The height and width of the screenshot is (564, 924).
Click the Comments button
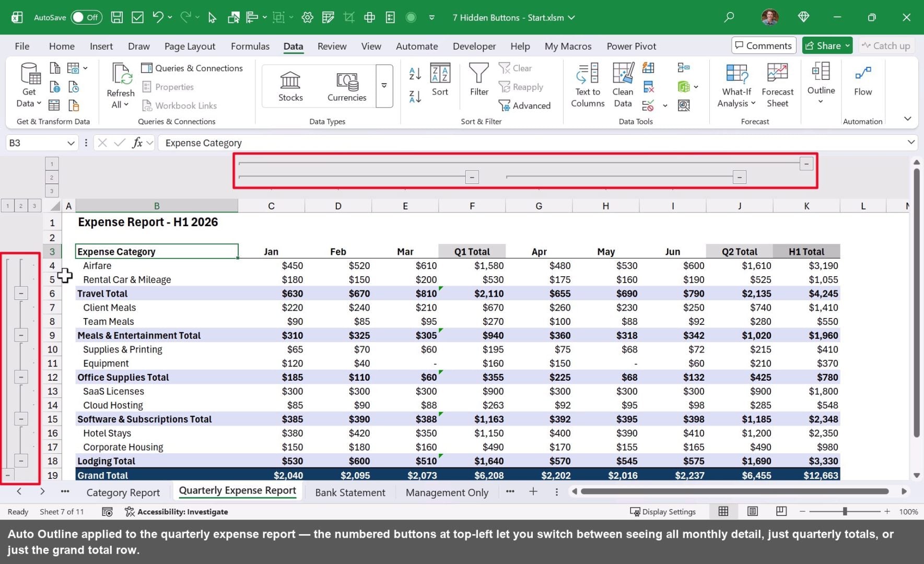coord(764,45)
